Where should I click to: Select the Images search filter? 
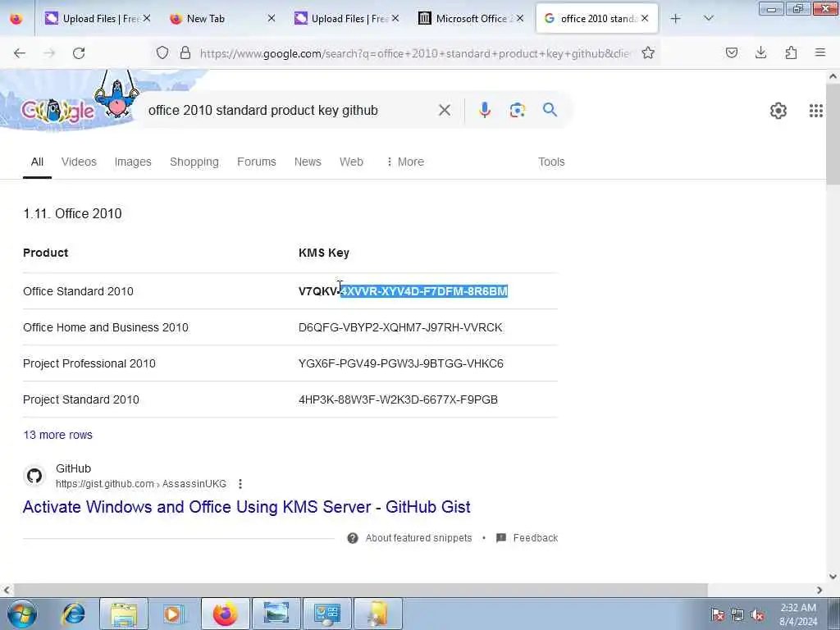coord(133,162)
